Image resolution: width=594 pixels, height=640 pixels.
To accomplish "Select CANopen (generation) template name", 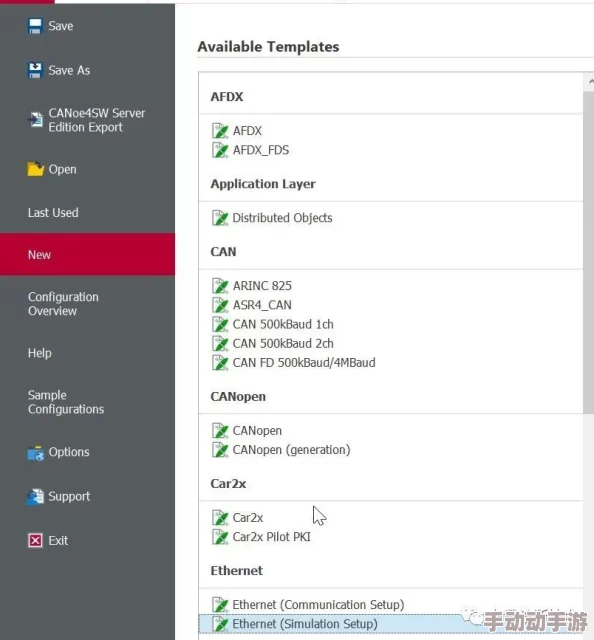I will click(x=291, y=450).
